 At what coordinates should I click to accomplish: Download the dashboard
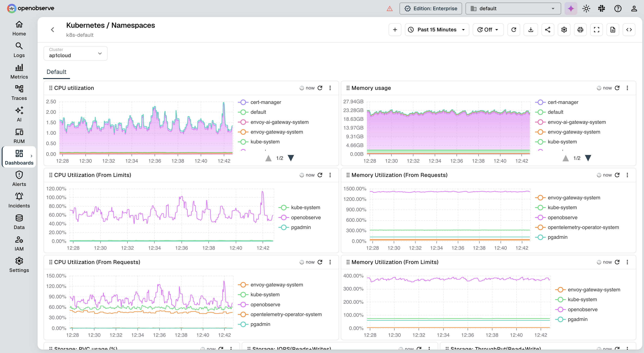pos(530,30)
